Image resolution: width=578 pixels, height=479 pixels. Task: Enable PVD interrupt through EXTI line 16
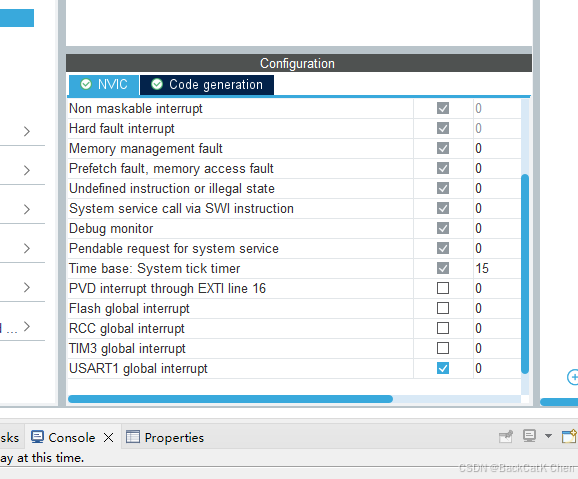tap(443, 288)
